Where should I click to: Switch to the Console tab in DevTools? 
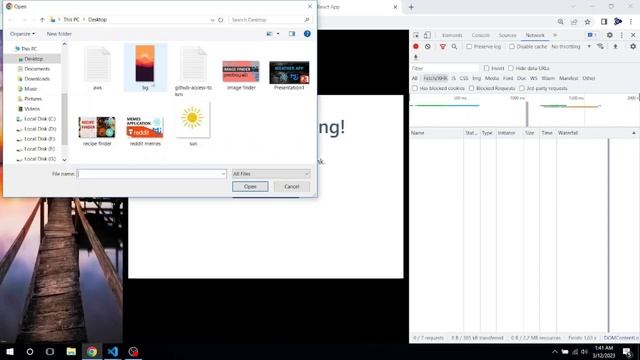pyautogui.click(x=480, y=36)
